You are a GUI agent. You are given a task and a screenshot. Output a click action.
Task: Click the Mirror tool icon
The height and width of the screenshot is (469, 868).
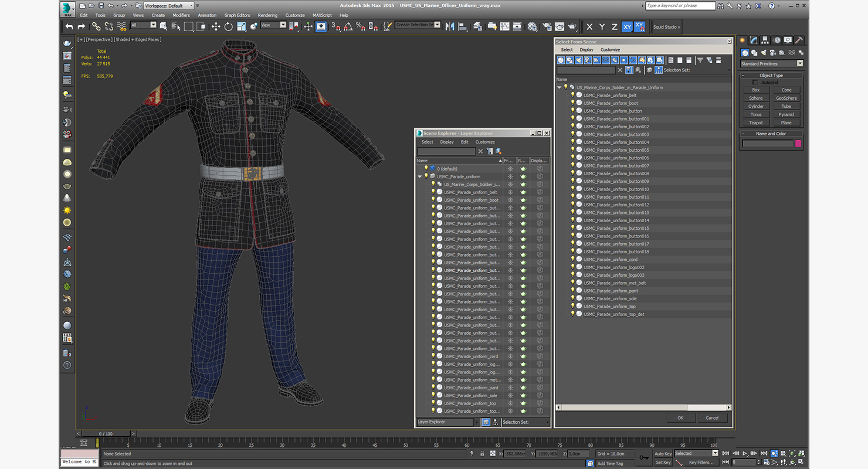point(450,26)
